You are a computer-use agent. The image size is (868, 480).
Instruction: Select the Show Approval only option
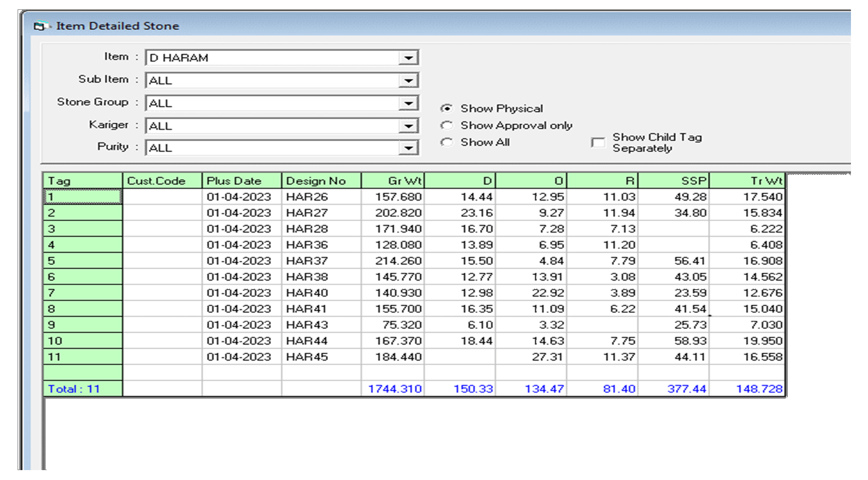click(447, 125)
